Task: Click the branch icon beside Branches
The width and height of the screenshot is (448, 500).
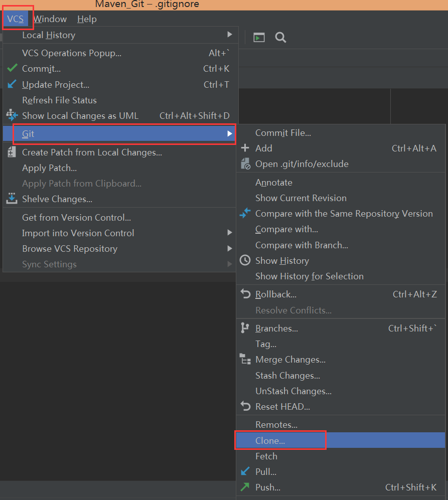Action: [x=245, y=328]
